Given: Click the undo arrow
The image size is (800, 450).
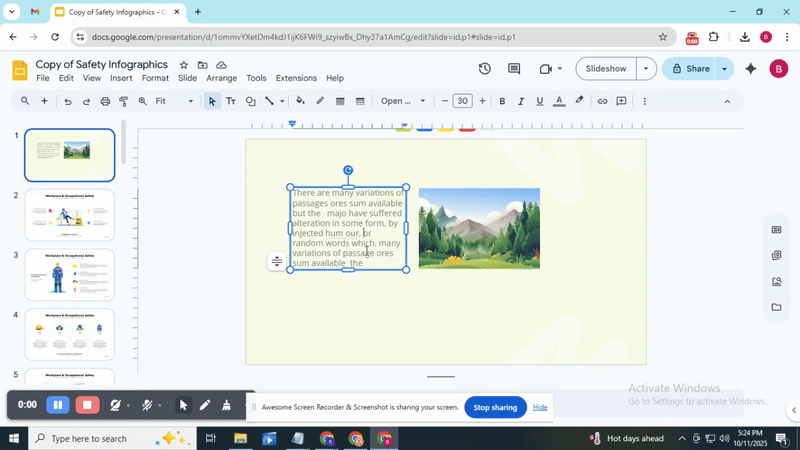Looking at the screenshot, I should coord(68,101).
